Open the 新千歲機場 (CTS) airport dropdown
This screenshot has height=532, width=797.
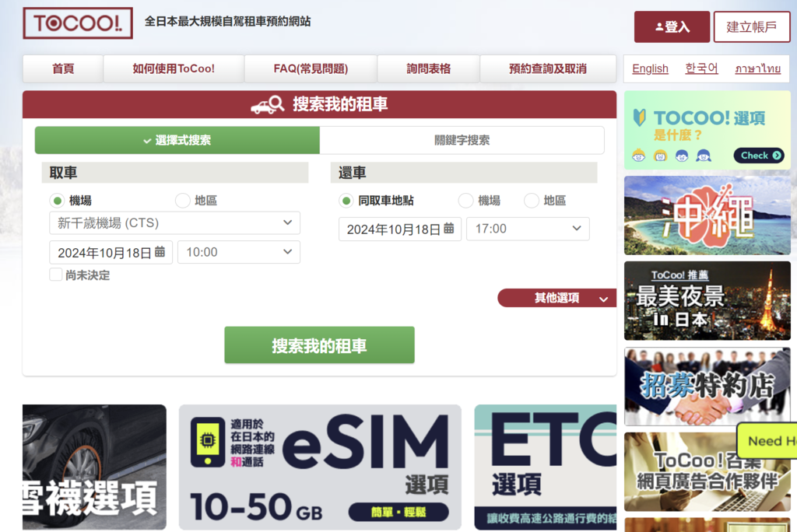tap(175, 223)
